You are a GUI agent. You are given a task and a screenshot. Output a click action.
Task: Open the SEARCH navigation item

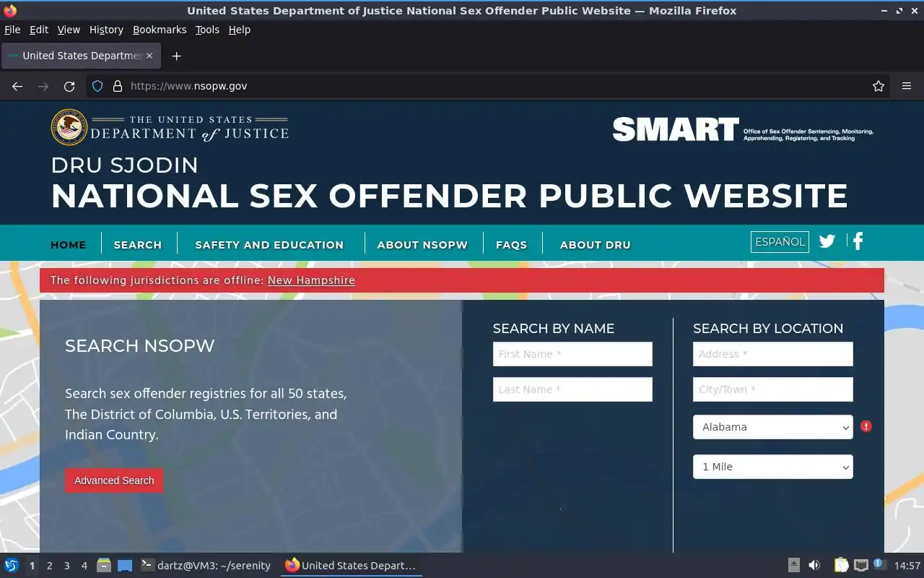138,245
